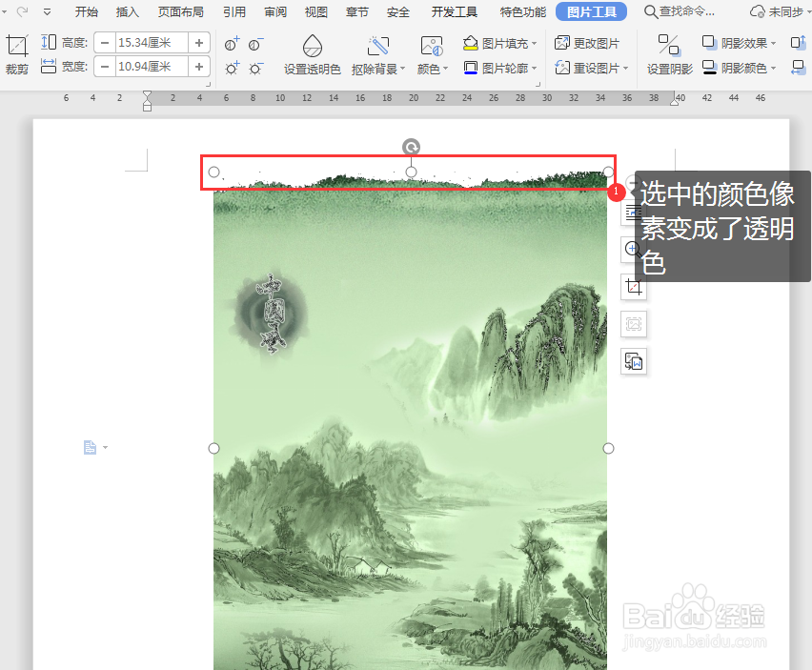Image resolution: width=812 pixels, height=670 pixels.
Task: Increase height with plus button
Action: coord(199,43)
